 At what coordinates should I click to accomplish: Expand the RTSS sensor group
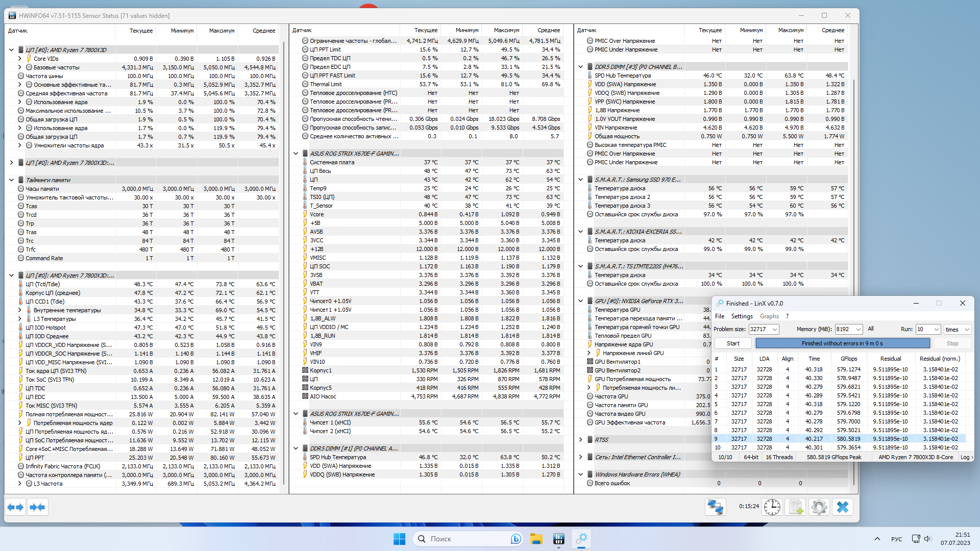pyautogui.click(x=581, y=440)
